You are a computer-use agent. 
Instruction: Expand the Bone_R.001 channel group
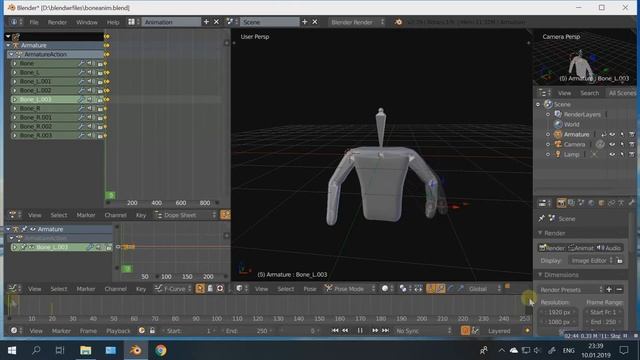pyautogui.click(x=15, y=117)
